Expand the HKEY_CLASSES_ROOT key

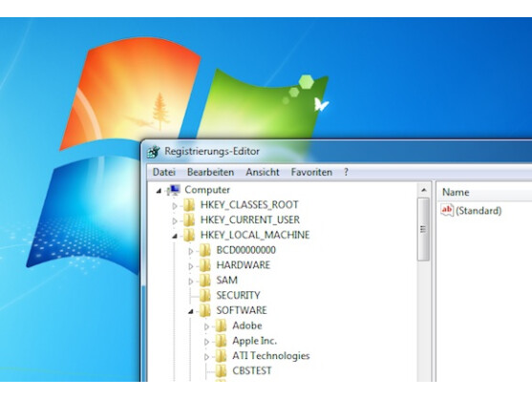coord(175,206)
